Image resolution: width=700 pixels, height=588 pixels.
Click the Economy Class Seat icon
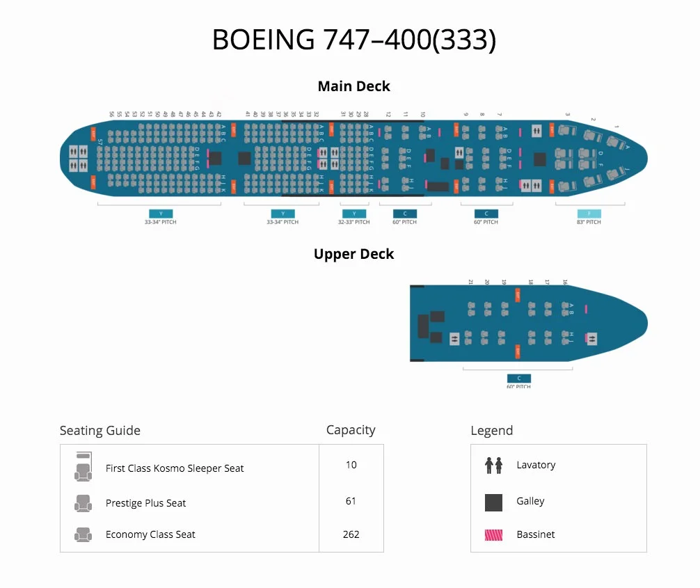coord(83,534)
